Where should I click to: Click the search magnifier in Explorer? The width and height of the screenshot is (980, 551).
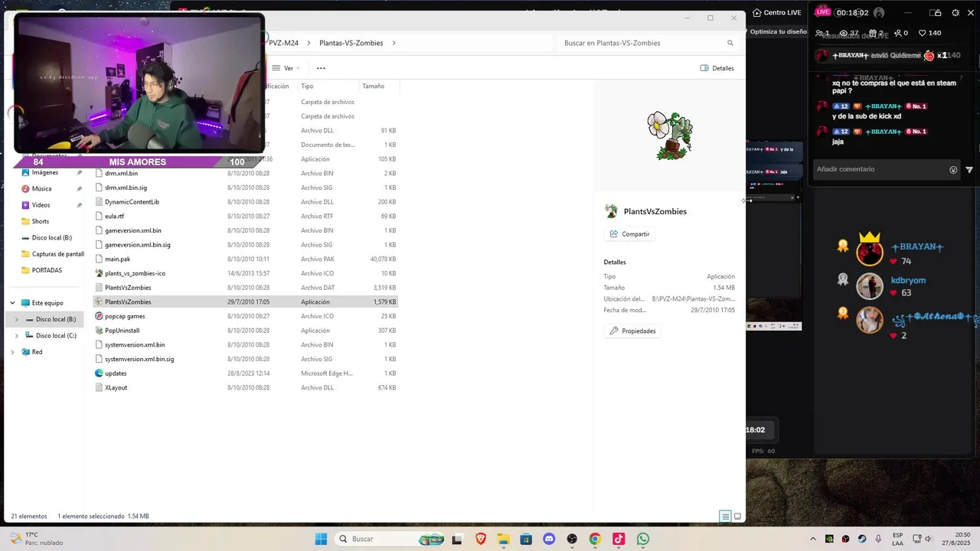[730, 43]
